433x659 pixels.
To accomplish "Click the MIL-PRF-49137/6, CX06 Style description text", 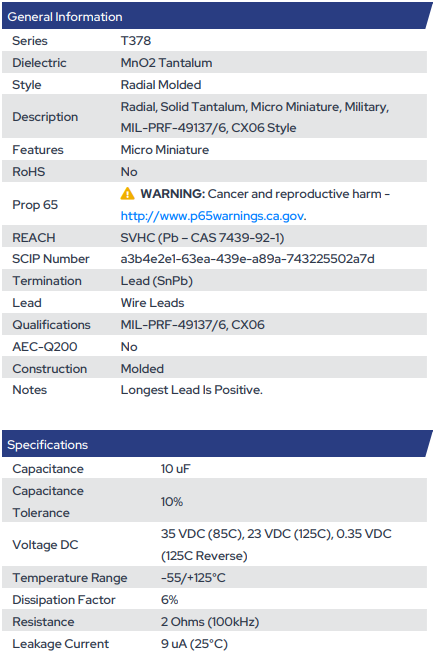I will 209,128.
